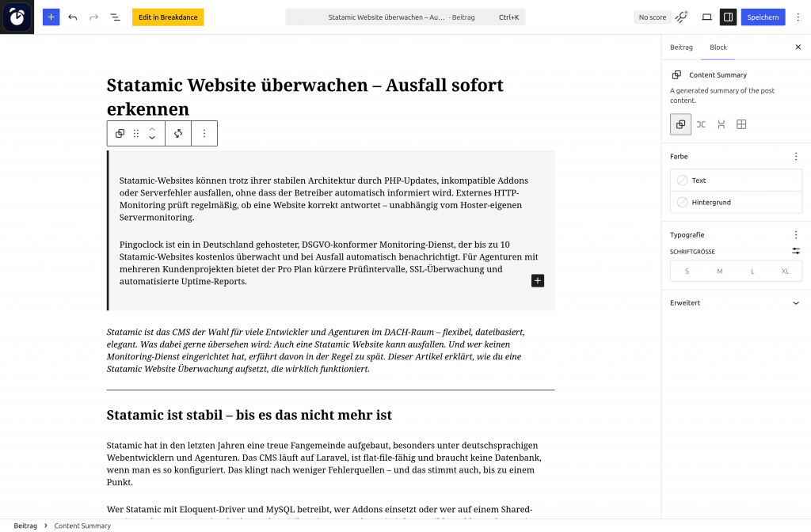Click the plugin icon next to No score

point(682,17)
